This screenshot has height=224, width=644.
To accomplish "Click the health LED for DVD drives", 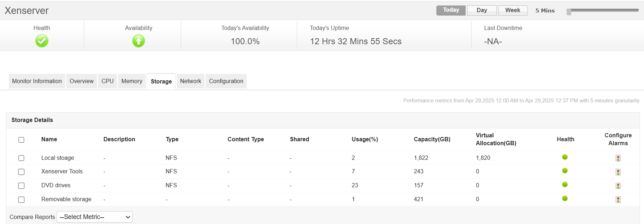I will 564,184.
